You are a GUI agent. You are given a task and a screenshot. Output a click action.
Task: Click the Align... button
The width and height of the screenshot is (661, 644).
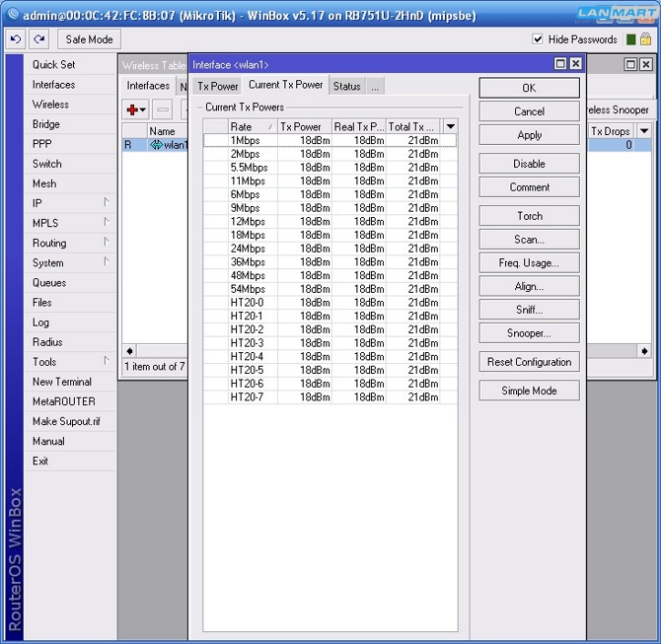click(529, 286)
